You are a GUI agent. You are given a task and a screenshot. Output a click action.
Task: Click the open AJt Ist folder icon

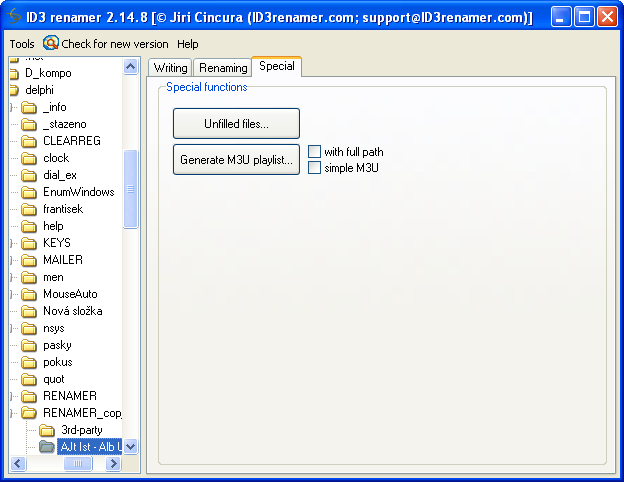coord(47,447)
